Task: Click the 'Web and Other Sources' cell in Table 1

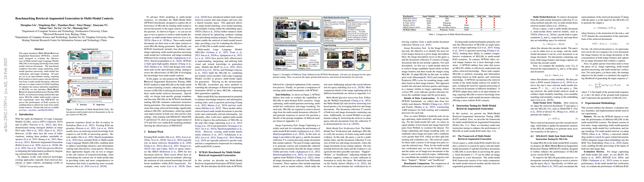Action: pos(447,27)
